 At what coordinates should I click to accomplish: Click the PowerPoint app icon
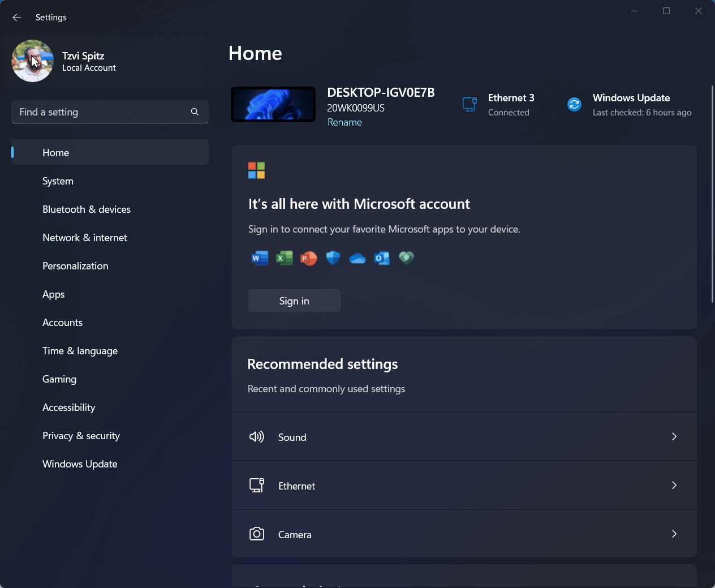pos(308,258)
